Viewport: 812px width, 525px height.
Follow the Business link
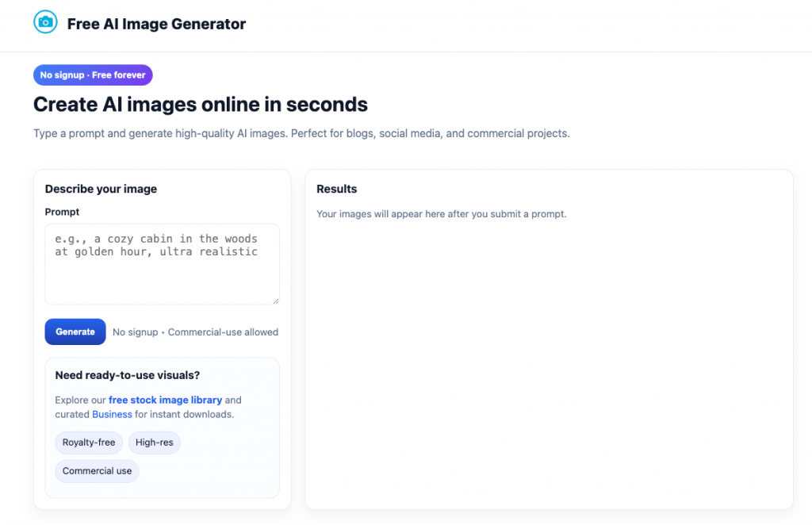coord(112,415)
